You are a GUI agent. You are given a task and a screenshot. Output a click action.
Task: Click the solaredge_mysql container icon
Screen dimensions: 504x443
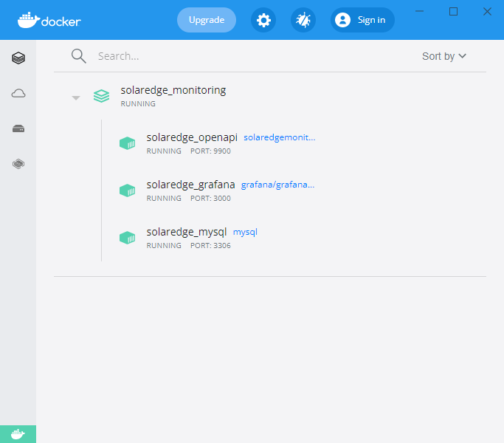click(x=127, y=238)
